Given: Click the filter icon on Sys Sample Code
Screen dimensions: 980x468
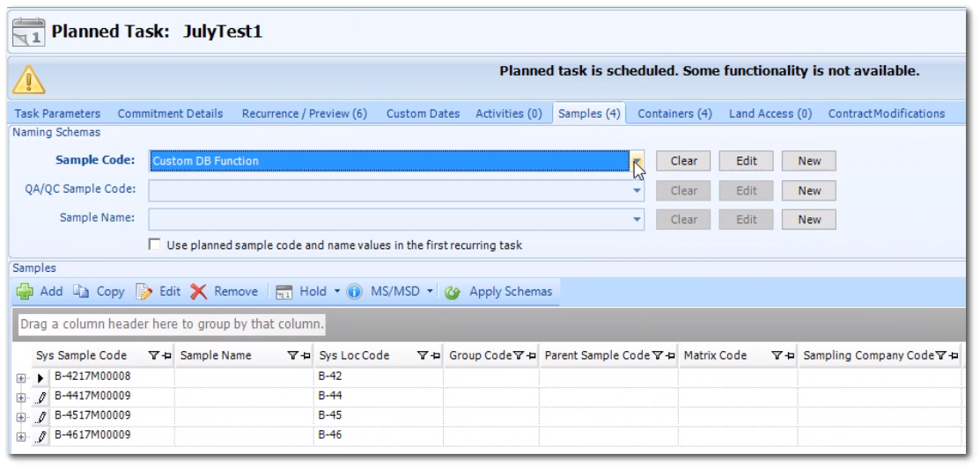Looking at the screenshot, I should point(154,355).
